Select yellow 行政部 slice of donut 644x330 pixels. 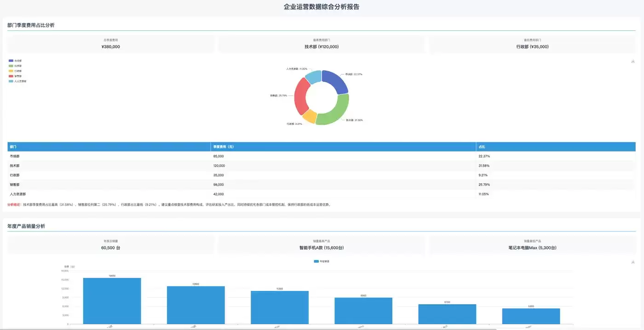click(309, 116)
